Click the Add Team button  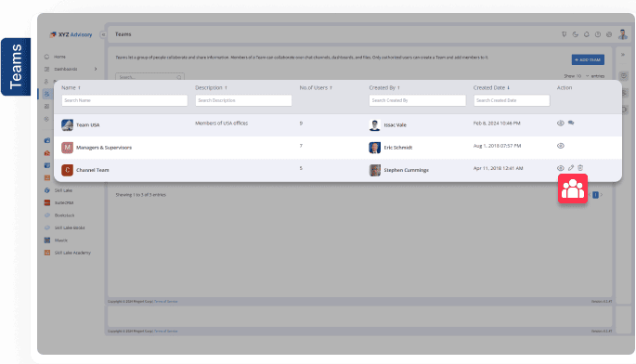point(588,59)
